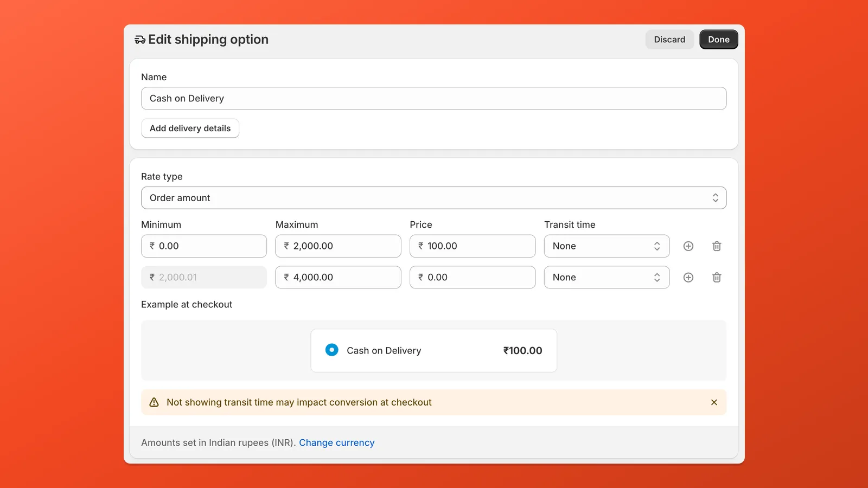This screenshot has width=868, height=488.
Task: Click the plus icon beside the first rate row
Action: 688,246
